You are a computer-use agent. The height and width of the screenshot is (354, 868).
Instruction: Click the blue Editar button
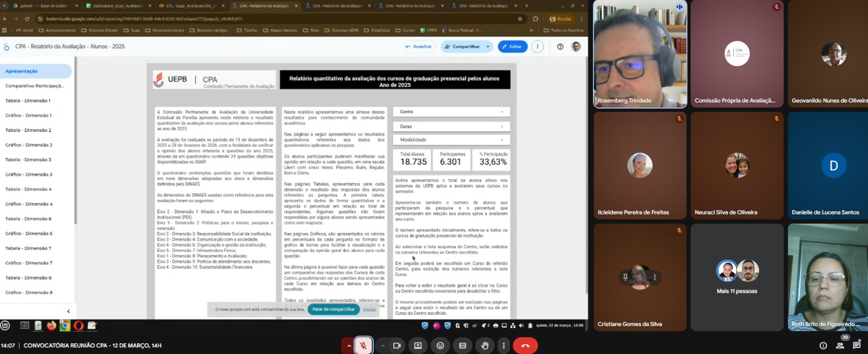point(512,47)
